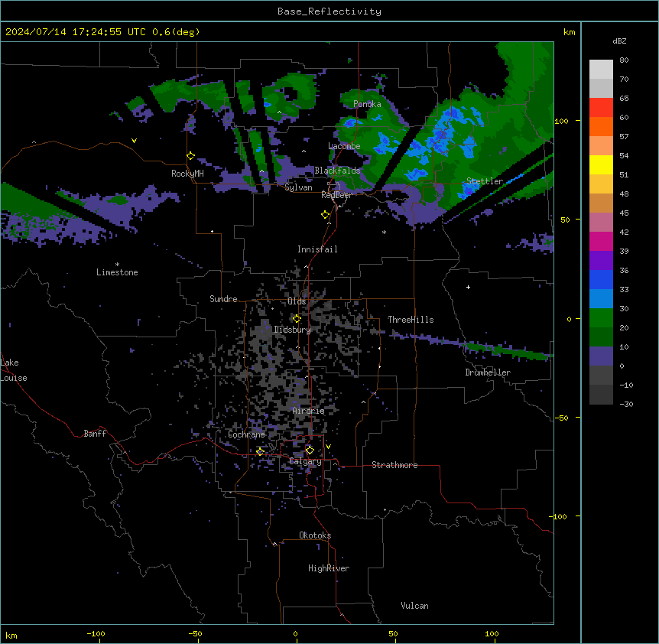Click the dBZ legend heading
The width and height of the screenshot is (659, 644).
point(619,41)
